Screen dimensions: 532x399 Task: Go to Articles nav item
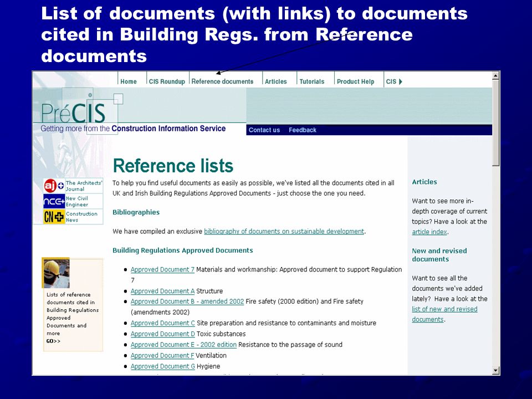275,82
